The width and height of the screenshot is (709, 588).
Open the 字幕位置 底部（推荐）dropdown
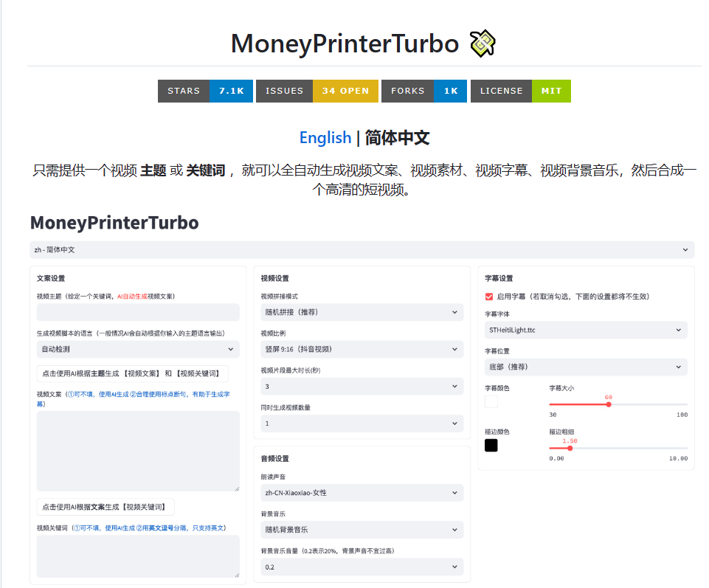coord(586,367)
